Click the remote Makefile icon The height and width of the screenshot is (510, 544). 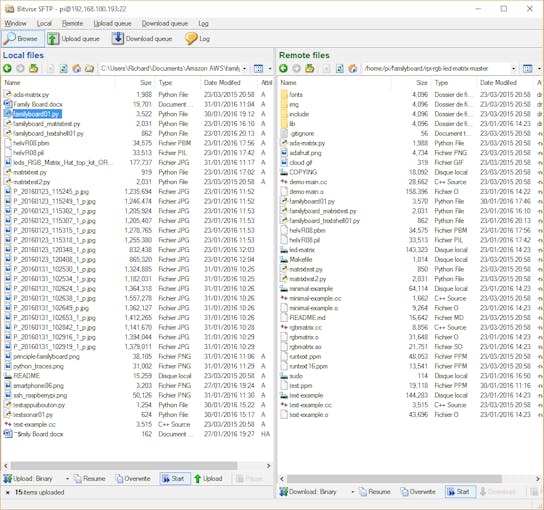coord(284,260)
